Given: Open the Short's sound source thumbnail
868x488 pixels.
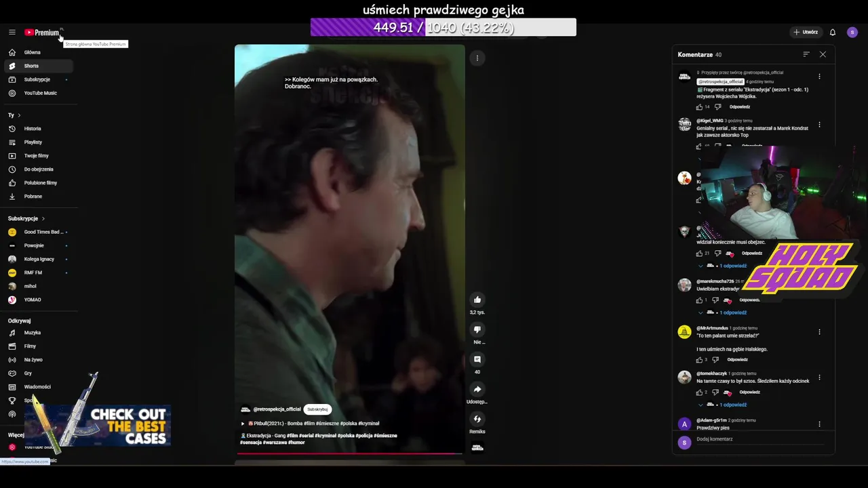Looking at the screenshot, I should pyautogui.click(x=477, y=447).
